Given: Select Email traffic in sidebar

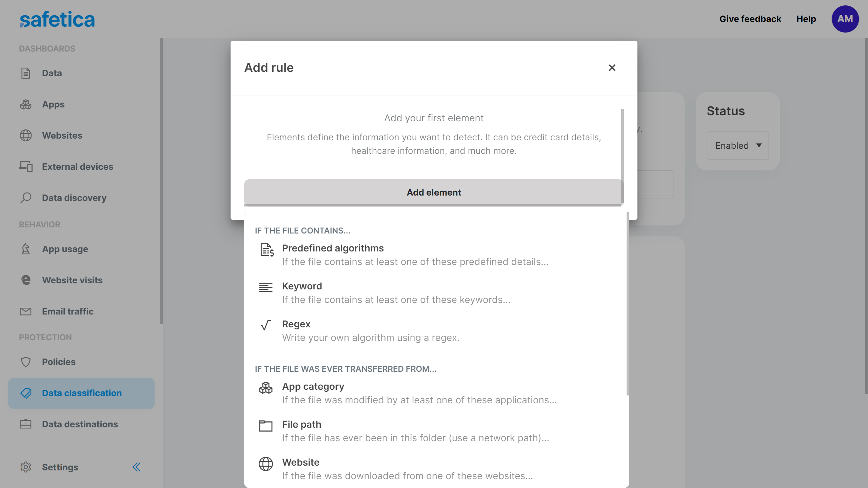Looking at the screenshot, I should click(x=67, y=311).
